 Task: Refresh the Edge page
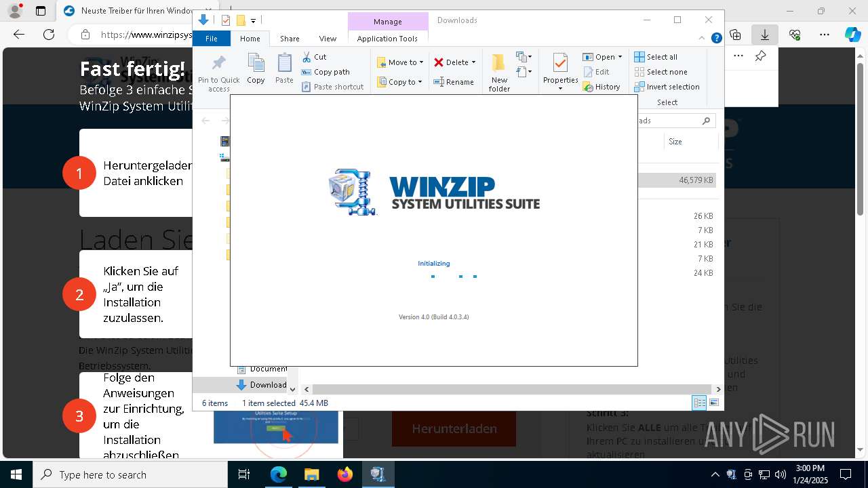pyautogui.click(x=49, y=35)
